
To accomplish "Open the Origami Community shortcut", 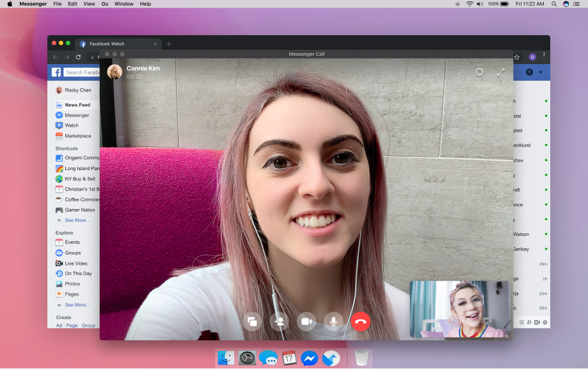I will (77, 158).
